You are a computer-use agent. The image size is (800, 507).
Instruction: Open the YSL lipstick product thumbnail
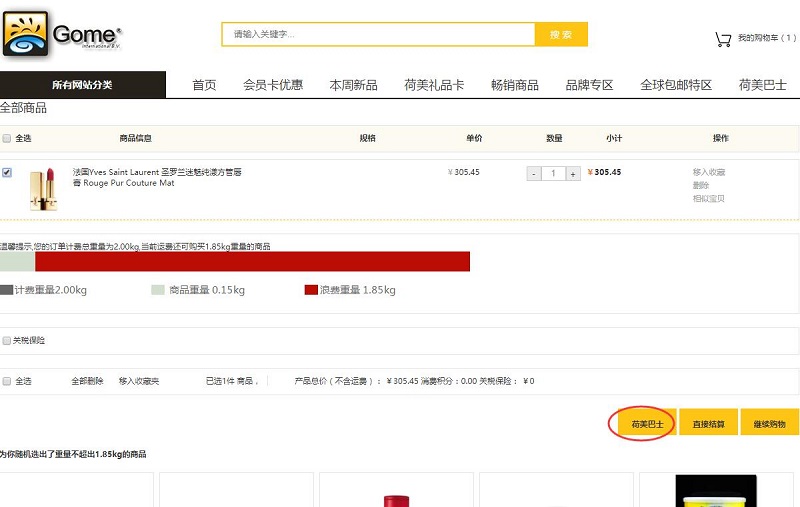(x=43, y=189)
